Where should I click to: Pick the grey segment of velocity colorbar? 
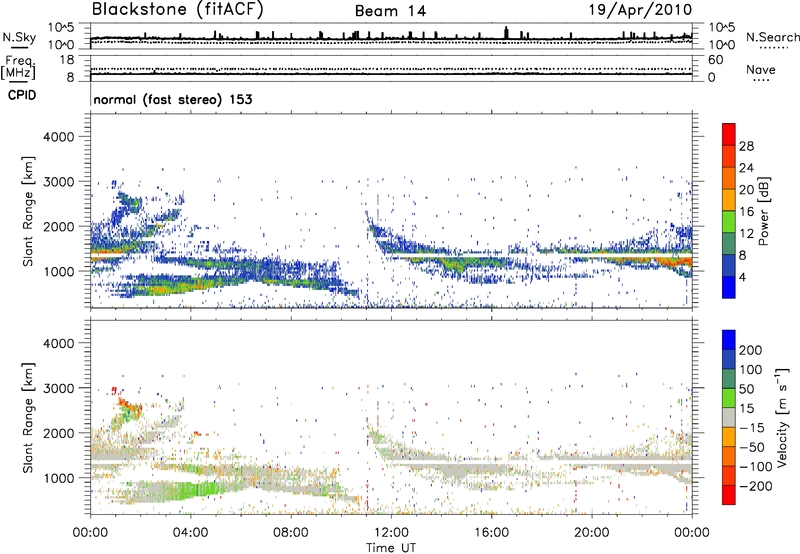[x=729, y=417]
